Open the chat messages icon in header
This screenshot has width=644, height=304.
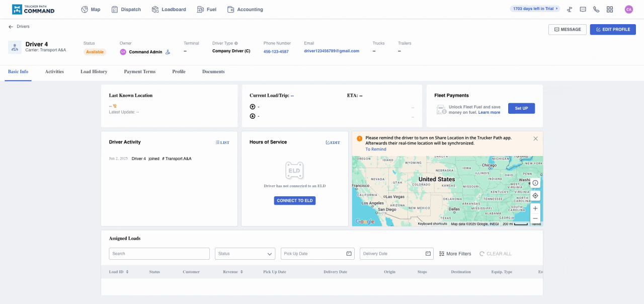coord(583,10)
